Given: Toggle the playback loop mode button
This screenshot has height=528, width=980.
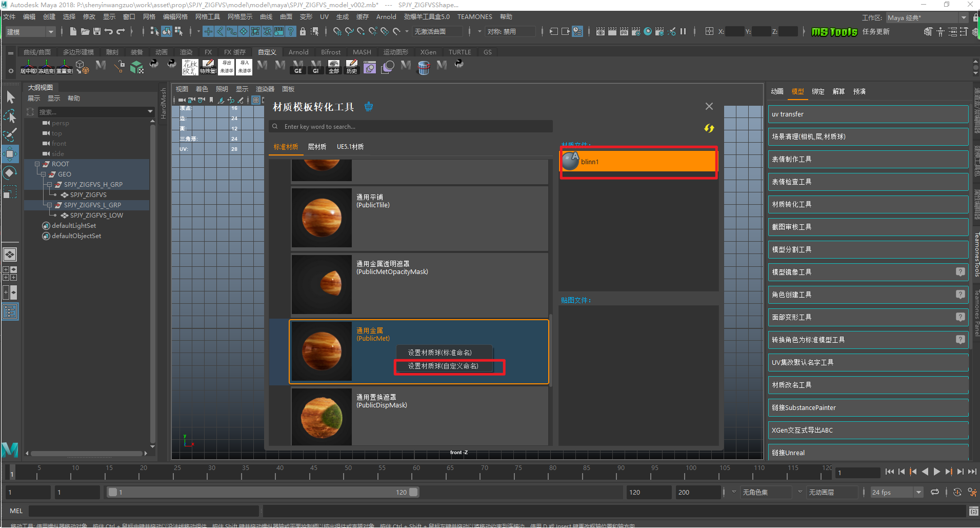Looking at the screenshot, I should tap(935, 493).
